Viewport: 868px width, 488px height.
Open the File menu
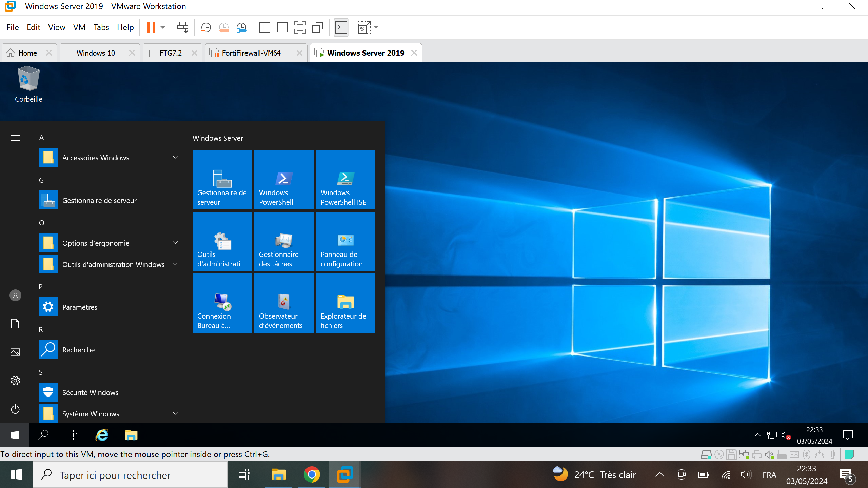(x=13, y=27)
